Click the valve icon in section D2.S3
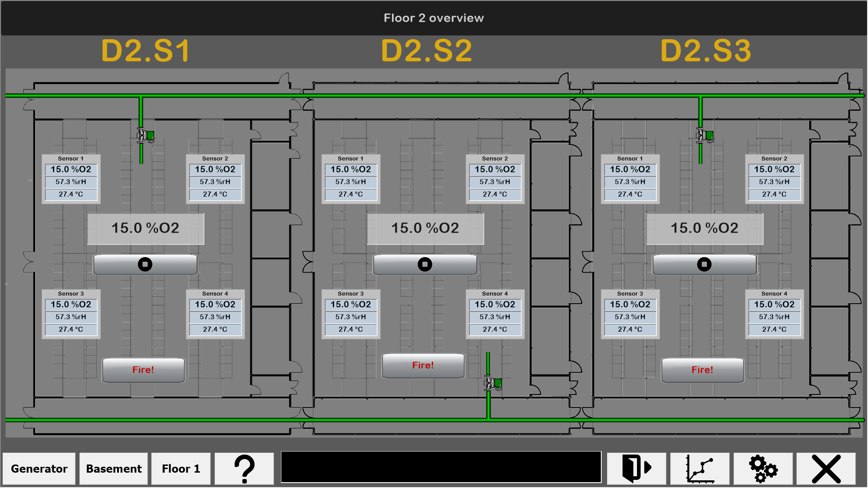 pyautogui.click(x=705, y=135)
